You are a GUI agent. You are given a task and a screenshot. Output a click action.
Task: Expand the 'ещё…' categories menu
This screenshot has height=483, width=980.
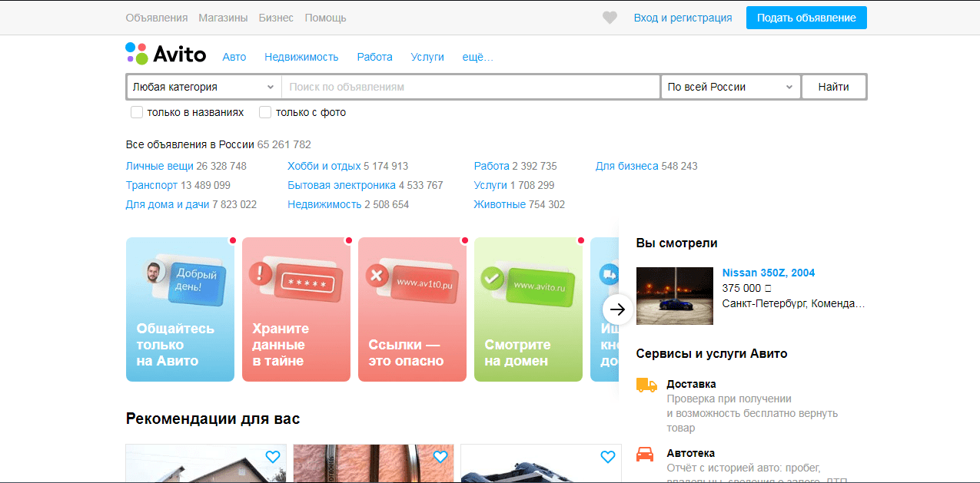point(478,57)
